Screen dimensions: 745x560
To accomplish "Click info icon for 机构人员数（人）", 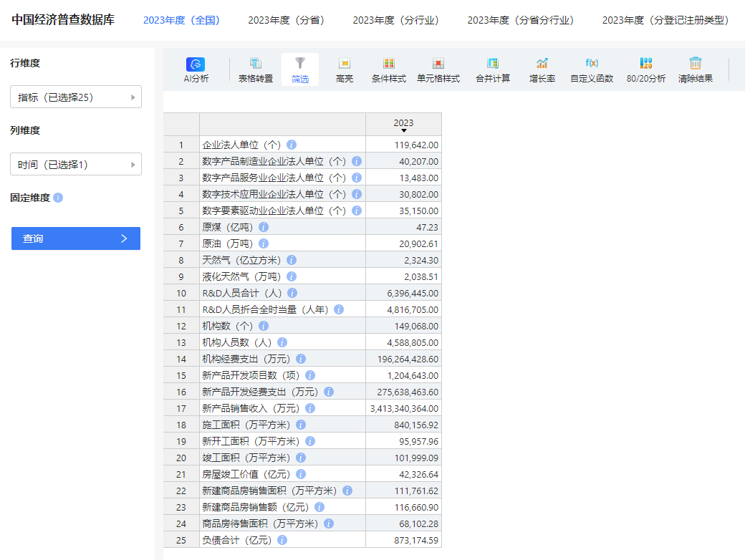I will click(x=282, y=342).
